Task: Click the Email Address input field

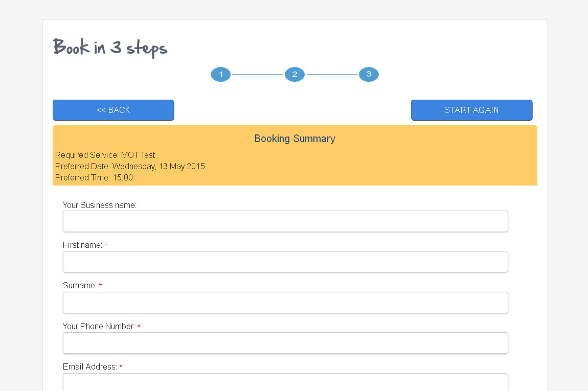Action: point(285,382)
